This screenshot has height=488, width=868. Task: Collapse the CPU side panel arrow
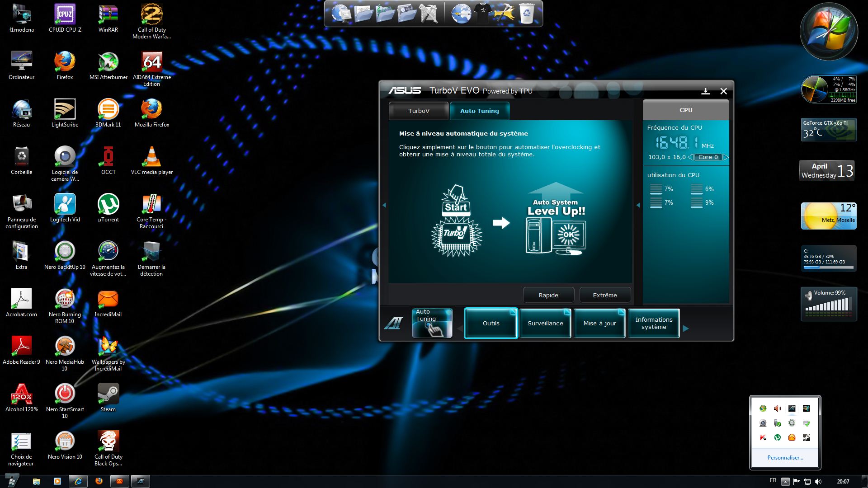tap(638, 205)
